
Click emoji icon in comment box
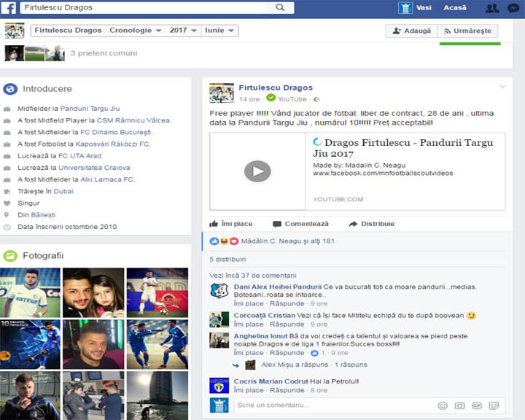point(443,405)
